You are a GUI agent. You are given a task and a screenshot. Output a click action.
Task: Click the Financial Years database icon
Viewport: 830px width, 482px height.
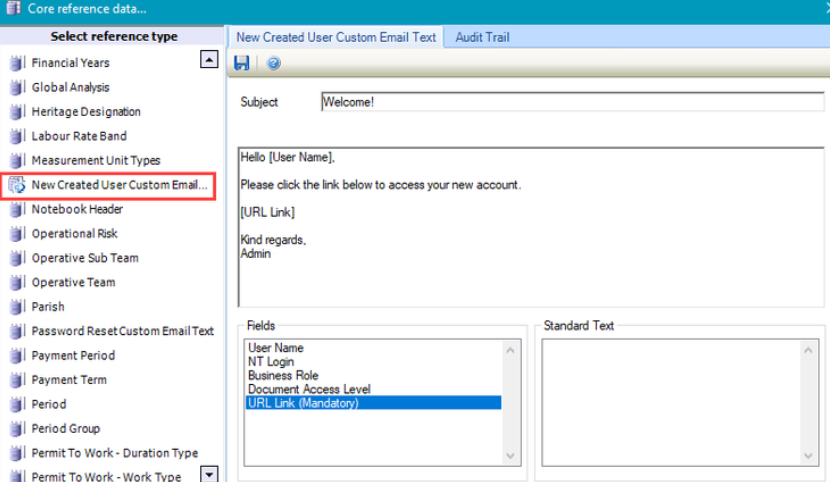tap(16, 63)
